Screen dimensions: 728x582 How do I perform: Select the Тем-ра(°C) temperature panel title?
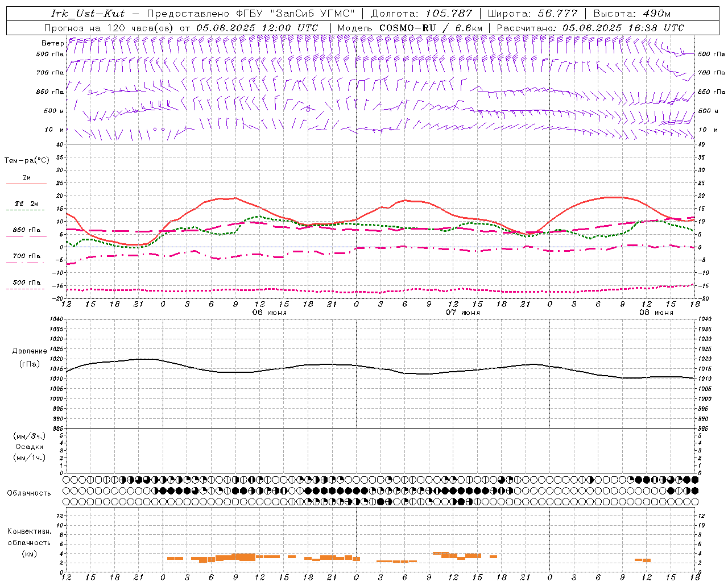click(x=27, y=161)
